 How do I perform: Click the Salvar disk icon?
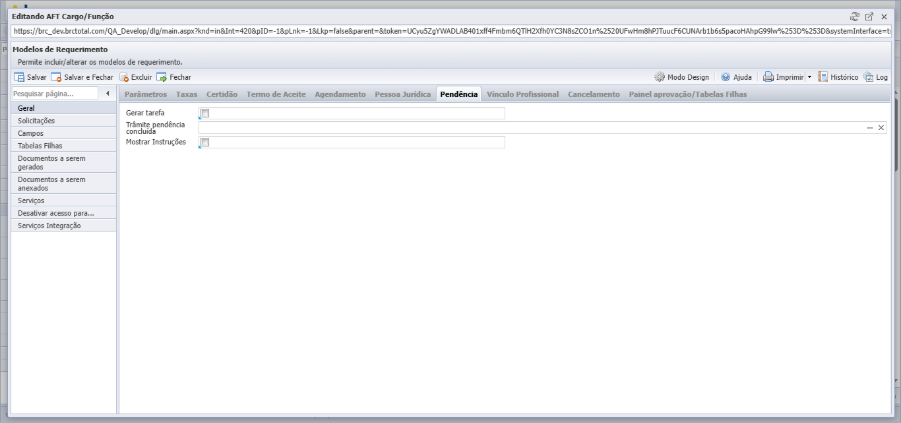pyautogui.click(x=19, y=77)
